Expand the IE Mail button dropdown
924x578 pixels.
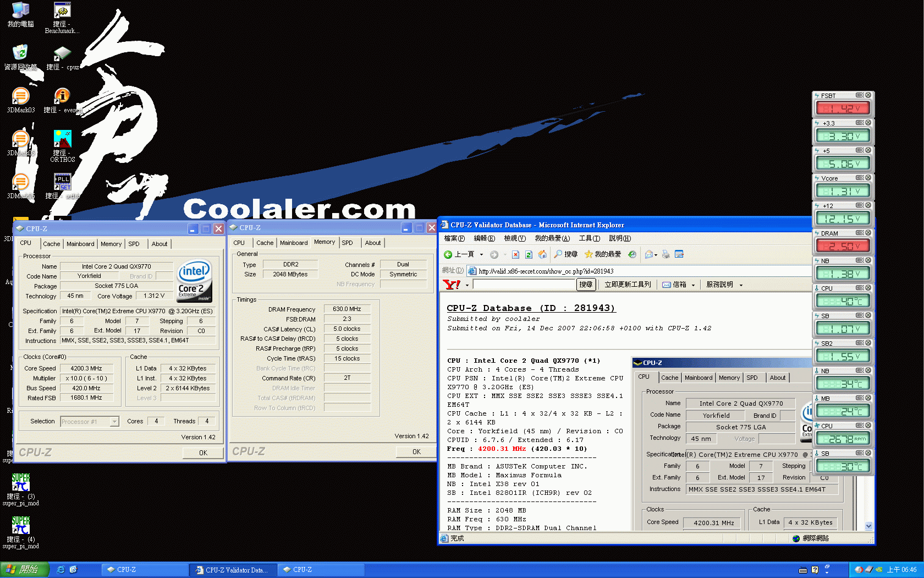(x=656, y=254)
